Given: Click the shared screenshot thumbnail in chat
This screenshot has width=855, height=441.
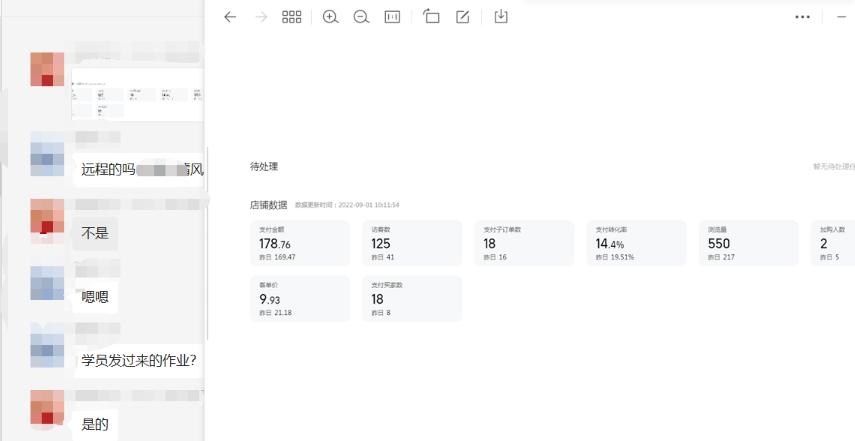Looking at the screenshot, I should (x=137, y=95).
